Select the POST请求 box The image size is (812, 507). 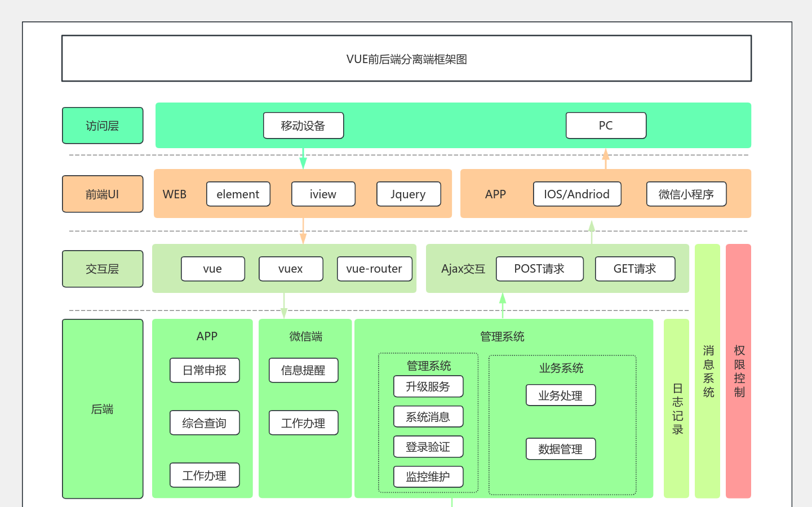click(539, 269)
